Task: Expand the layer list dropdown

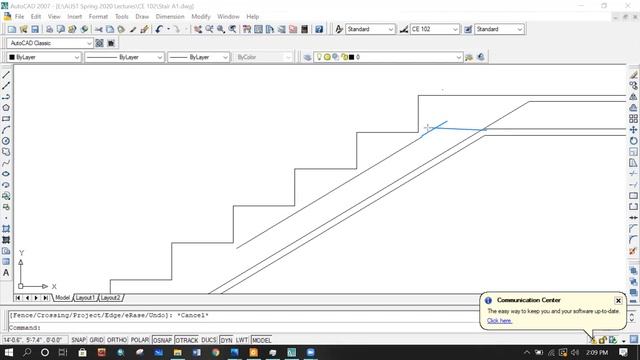Action: point(458,57)
